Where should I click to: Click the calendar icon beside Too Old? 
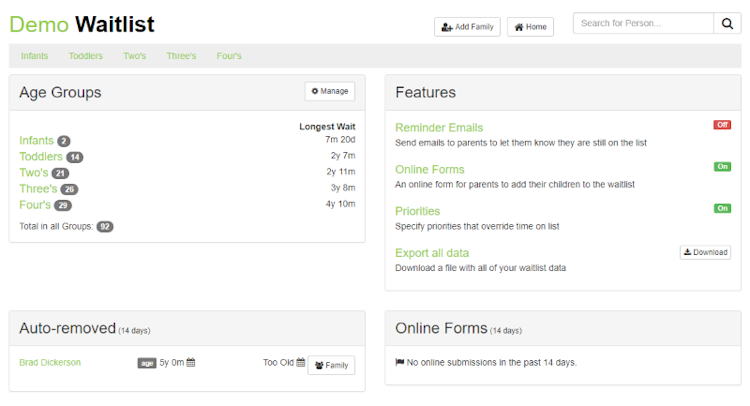coord(300,363)
